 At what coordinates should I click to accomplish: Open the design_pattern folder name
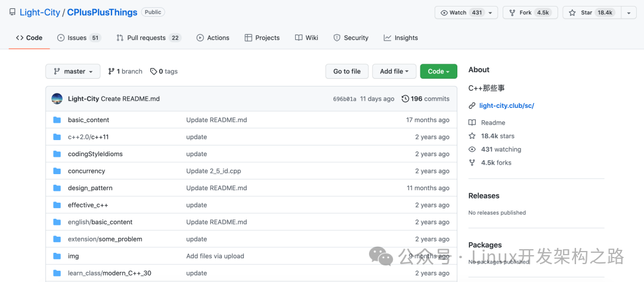click(x=91, y=188)
